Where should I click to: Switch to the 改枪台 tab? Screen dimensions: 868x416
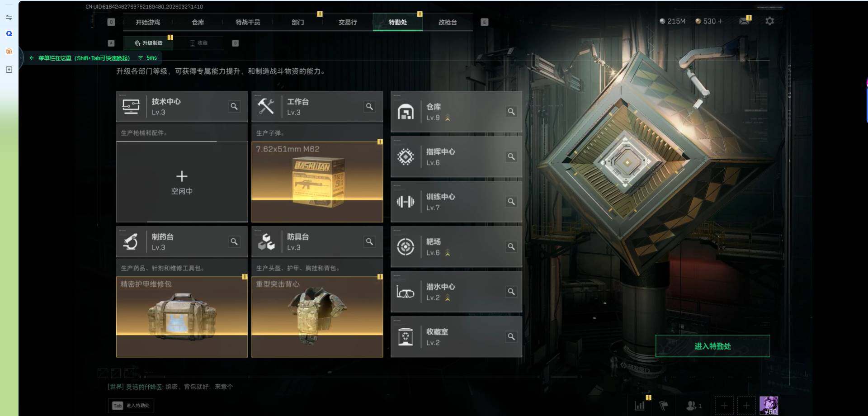(448, 22)
